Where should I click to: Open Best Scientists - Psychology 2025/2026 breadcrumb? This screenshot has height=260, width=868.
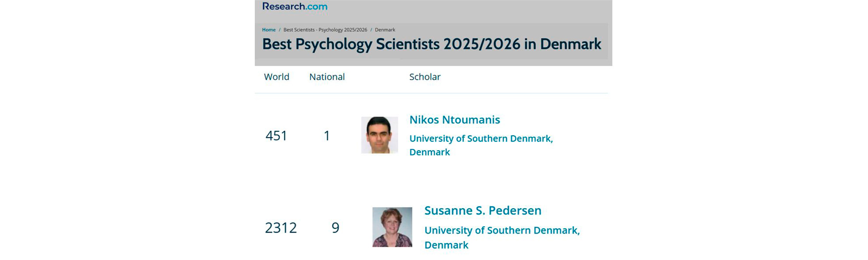click(x=325, y=30)
